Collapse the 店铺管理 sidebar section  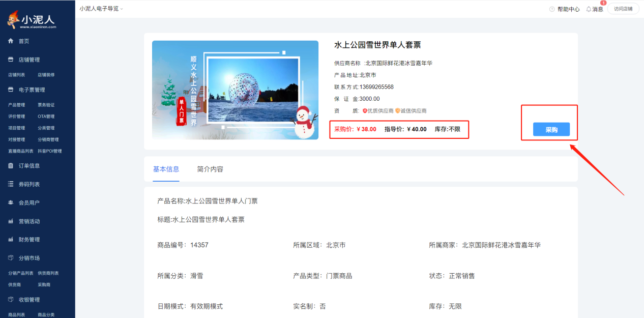click(x=29, y=60)
